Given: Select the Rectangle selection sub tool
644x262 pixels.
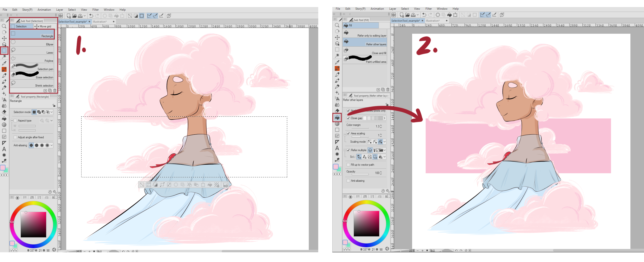Looking at the screenshot, I should (x=32, y=34).
